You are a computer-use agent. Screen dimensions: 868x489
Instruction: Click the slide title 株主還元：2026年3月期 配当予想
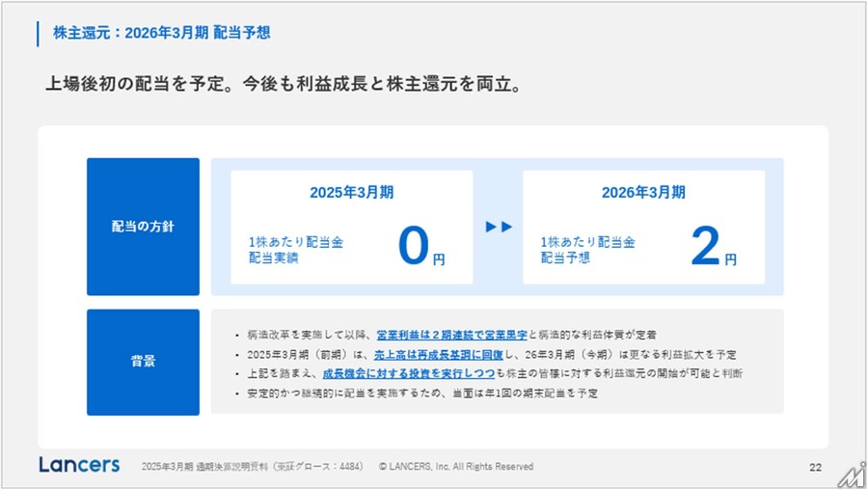tap(162, 33)
